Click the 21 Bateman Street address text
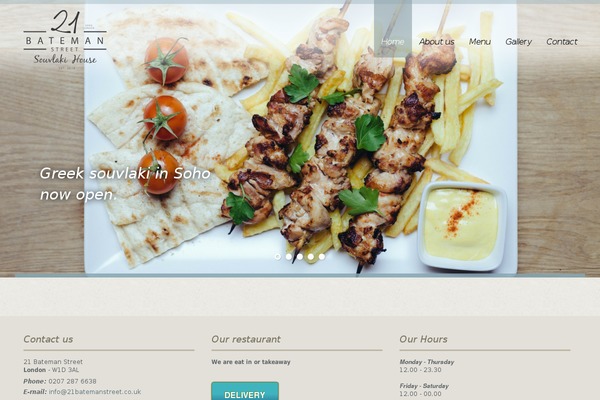600x400 pixels. tap(53, 362)
